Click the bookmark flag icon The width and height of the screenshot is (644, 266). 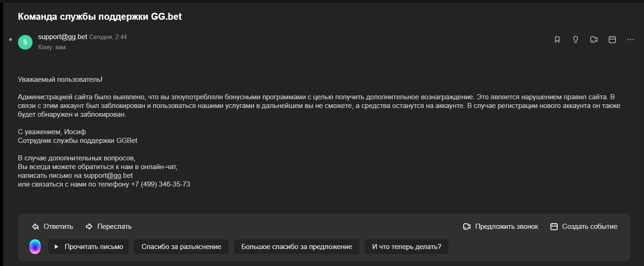point(557,40)
